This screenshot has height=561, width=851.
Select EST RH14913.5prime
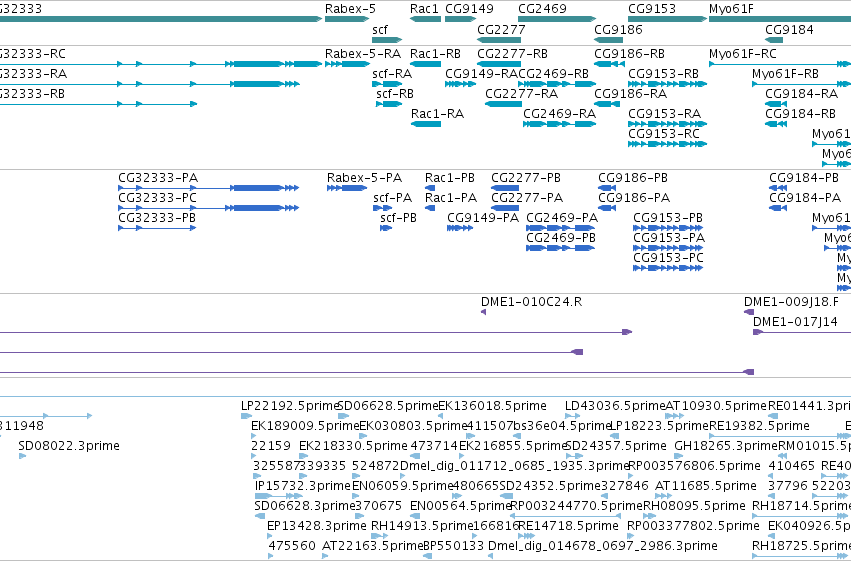(380, 537)
